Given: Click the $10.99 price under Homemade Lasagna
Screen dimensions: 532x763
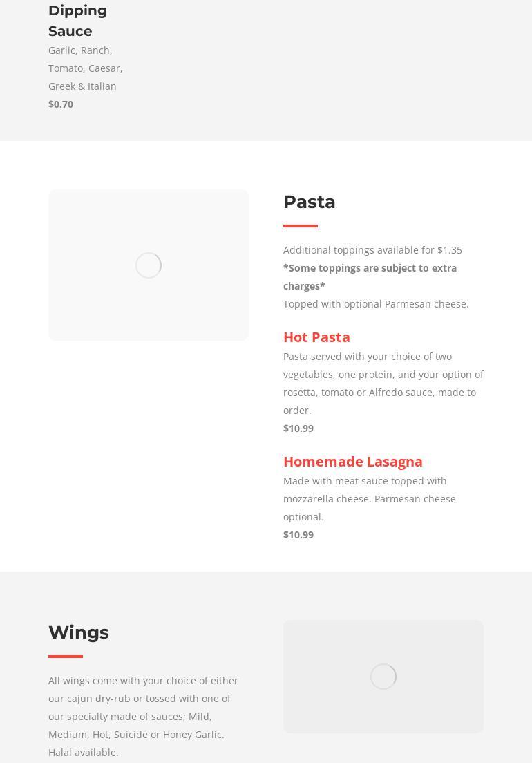Looking at the screenshot, I should click(x=298, y=535).
